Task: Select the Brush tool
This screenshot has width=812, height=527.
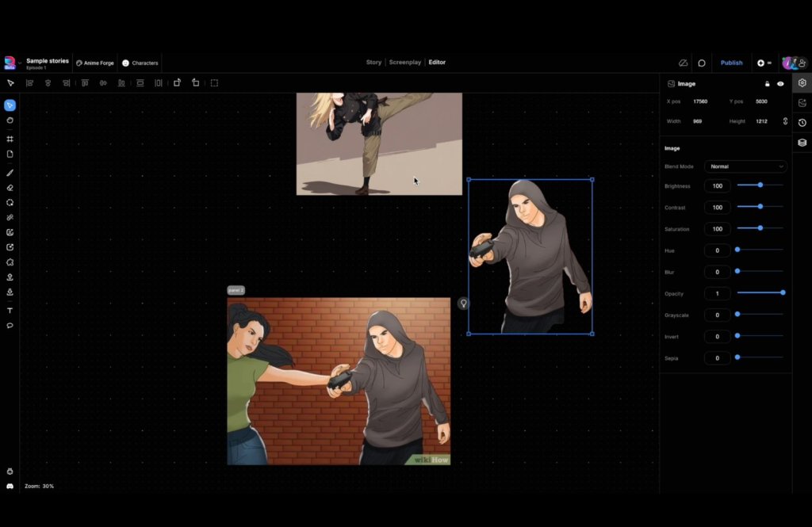Action: (x=10, y=172)
